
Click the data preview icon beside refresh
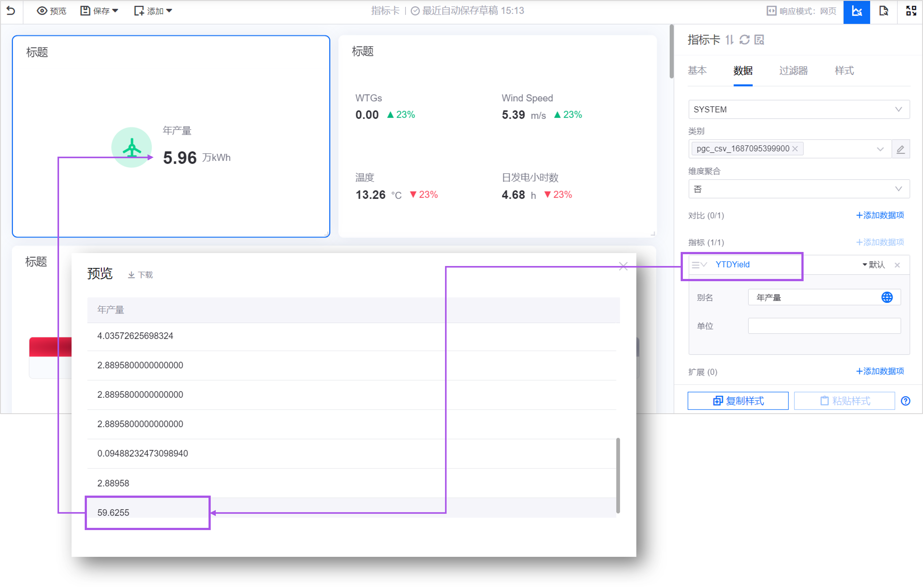pyautogui.click(x=759, y=40)
